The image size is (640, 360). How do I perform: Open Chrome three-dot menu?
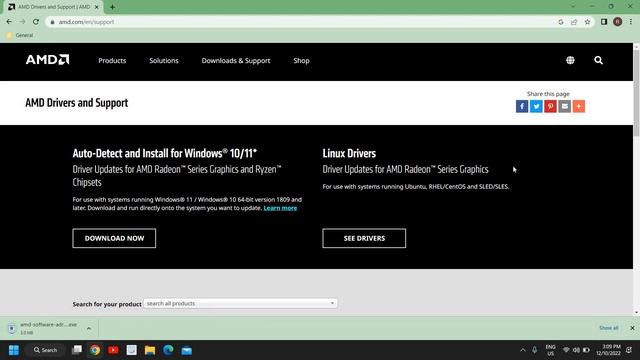pyautogui.click(x=631, y=22)
